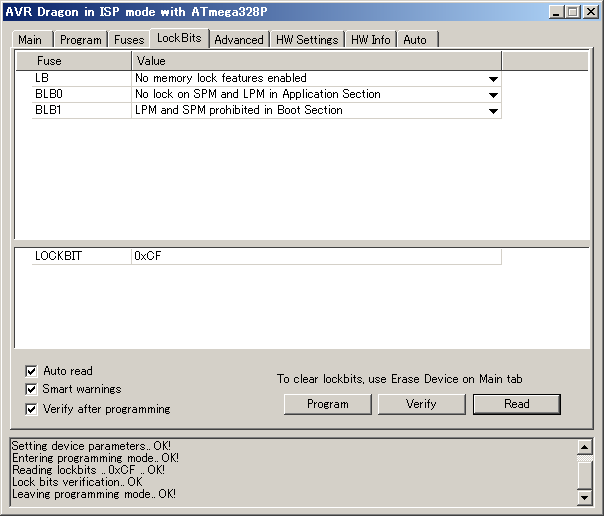604x516 pixels.
Task: Expand the LB lock mode dropdown
Action: 493,79
